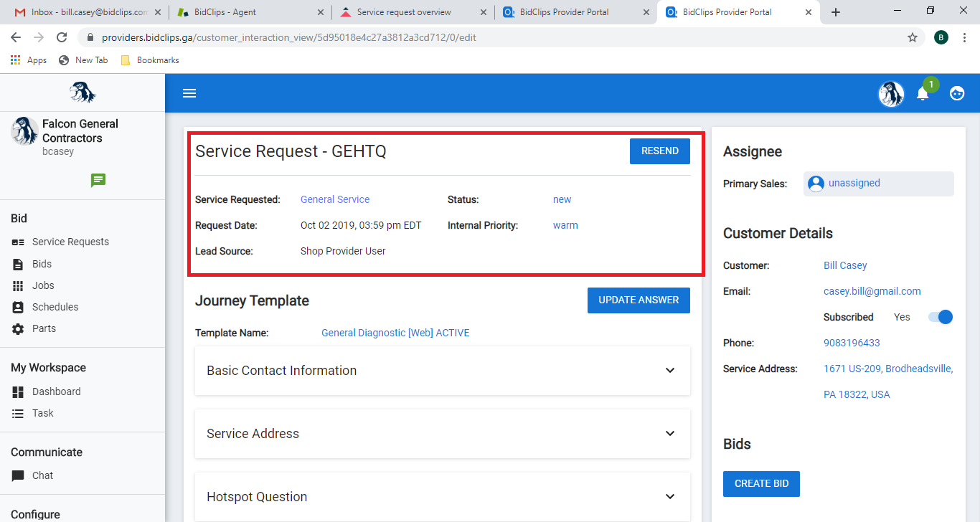This screenshot has width=980, height=522.
Task: Close the Gmail Inbox tab
Action: click(x=157, y=12)
